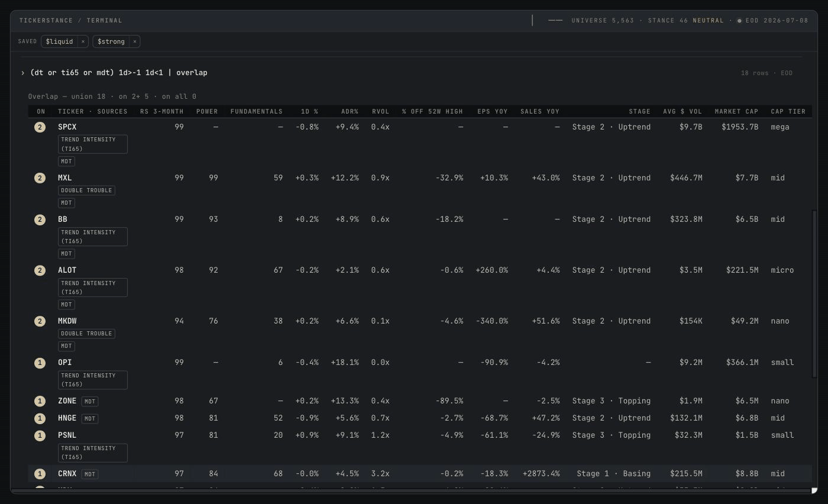Remove the $strong saved filter
This screenshot has width=828, height=504.
(135, 41)
